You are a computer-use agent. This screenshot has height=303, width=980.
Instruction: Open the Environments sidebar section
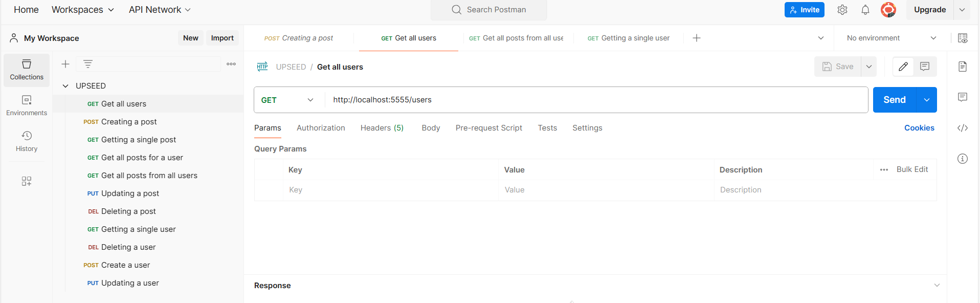click(x=27, y=105)
